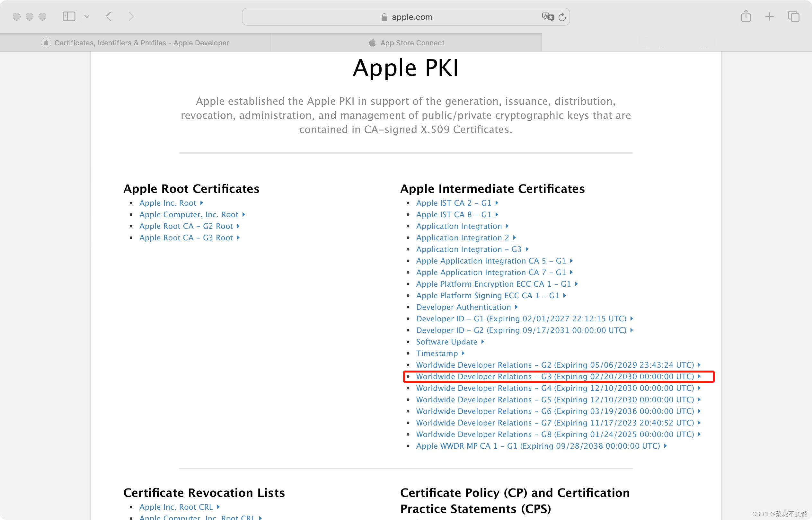Click the translate page icon

tap(547, 17)
